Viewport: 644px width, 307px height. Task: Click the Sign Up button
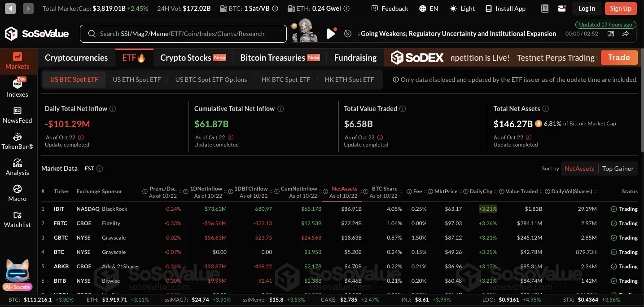point(621,9)
